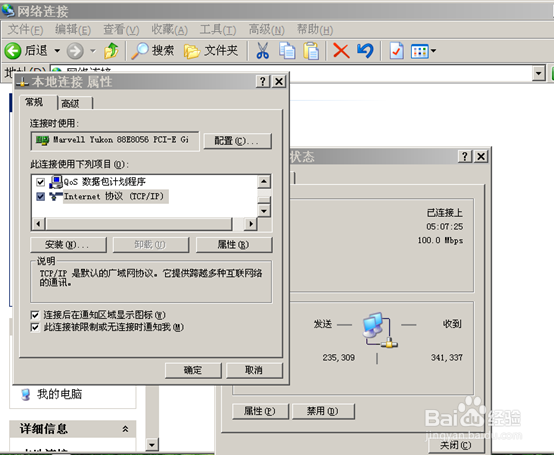554x455 pixels.
Task: Click the blue Undo arrow icon
Action: coord(365,51)
